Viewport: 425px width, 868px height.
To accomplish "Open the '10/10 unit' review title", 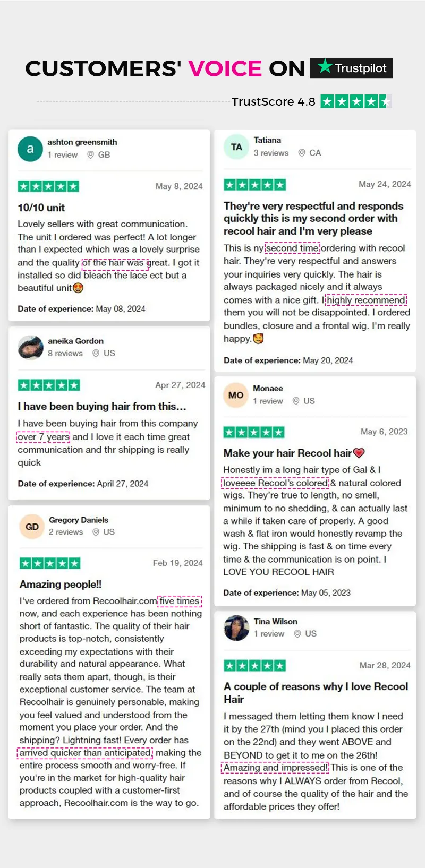I will pyautogui.click(x=41, y=208).
